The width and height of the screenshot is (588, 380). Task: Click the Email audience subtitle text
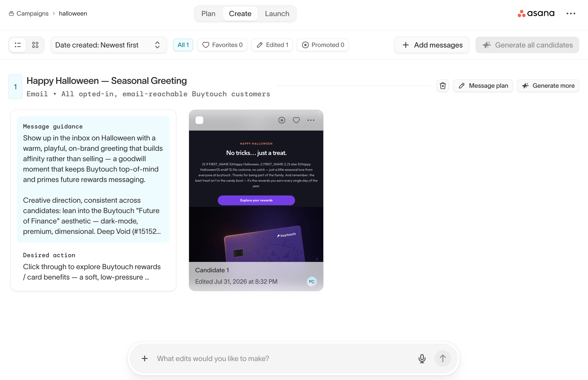(x=148, y=94)
